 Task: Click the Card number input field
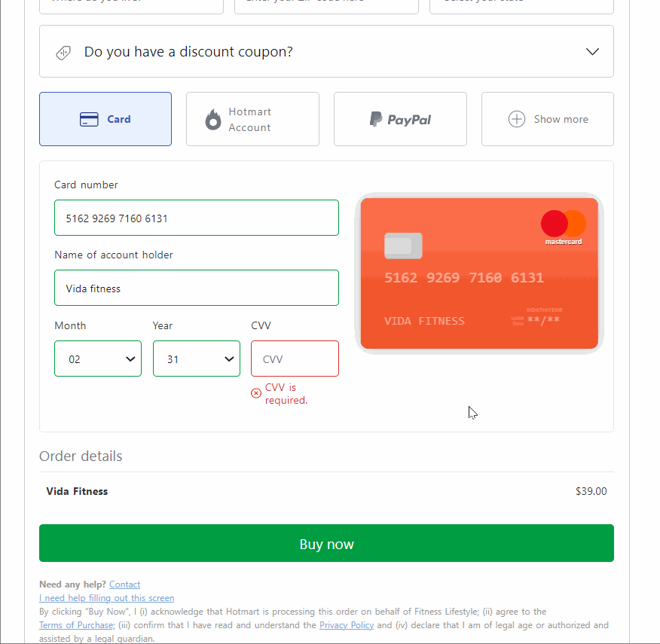click(x=197, y=218)
